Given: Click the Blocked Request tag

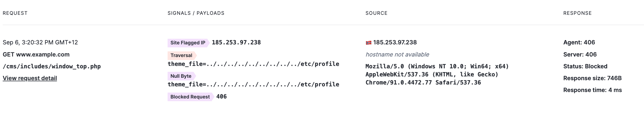Looking at the screenshot, I should (x=190, y=97).
